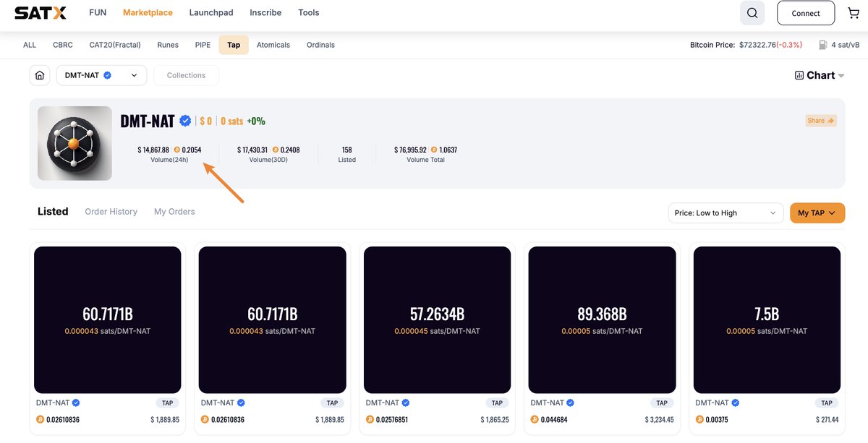Select the Tap tab

[234, 45]
